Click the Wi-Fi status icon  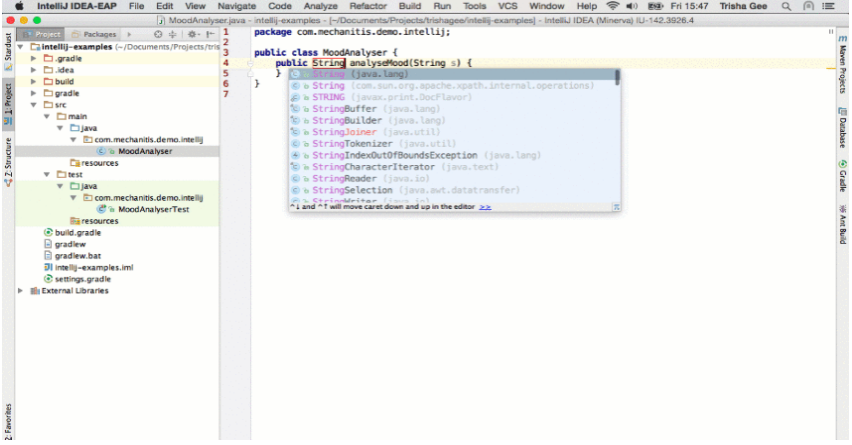(x=612, y=6)
